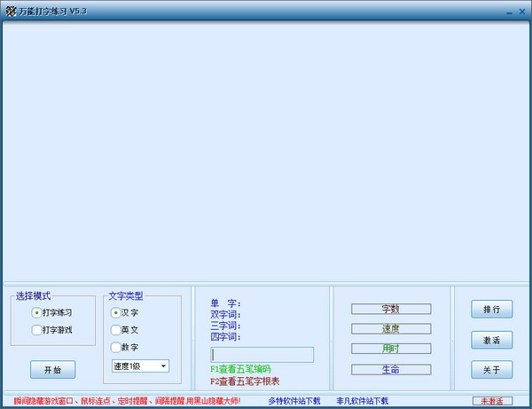Screen dimensions: 532x409
Task: Click the typing input field
Action: click(262, 355)
